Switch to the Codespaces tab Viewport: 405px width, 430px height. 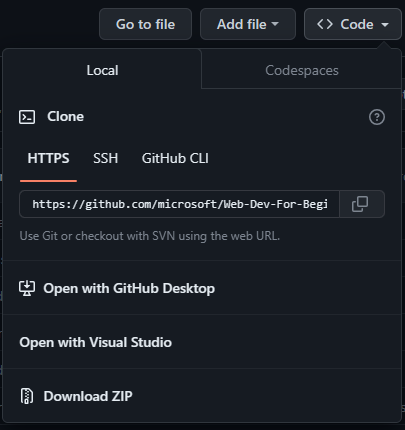click(x=302, y=70)
